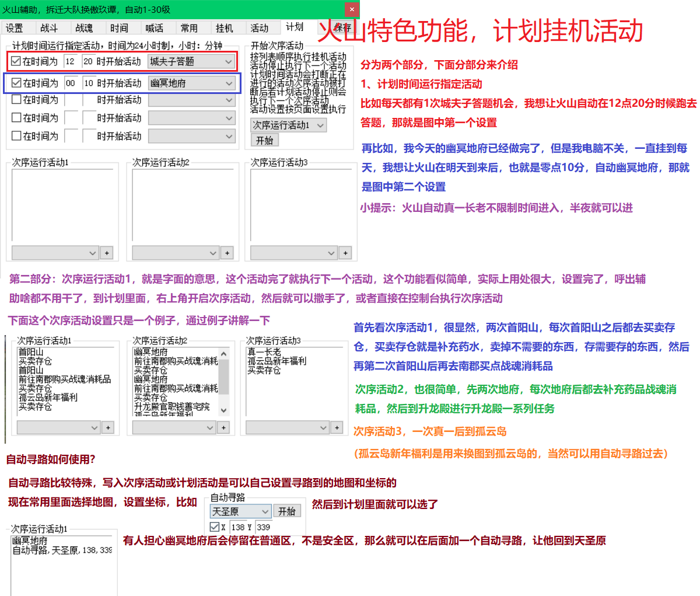Viewport: 700px width, 596px height.
Task: Switch to the 战斗 tab
Action: [50, 28]
